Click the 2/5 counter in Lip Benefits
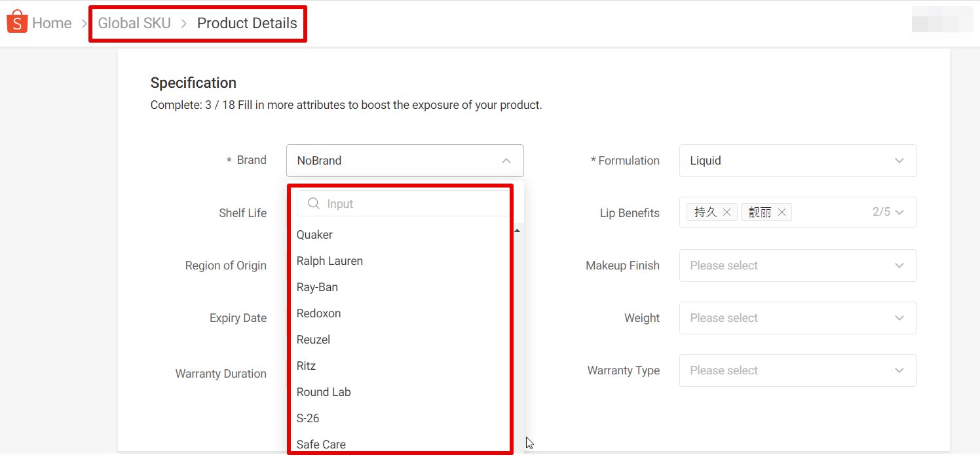 (x=881, y=212)
